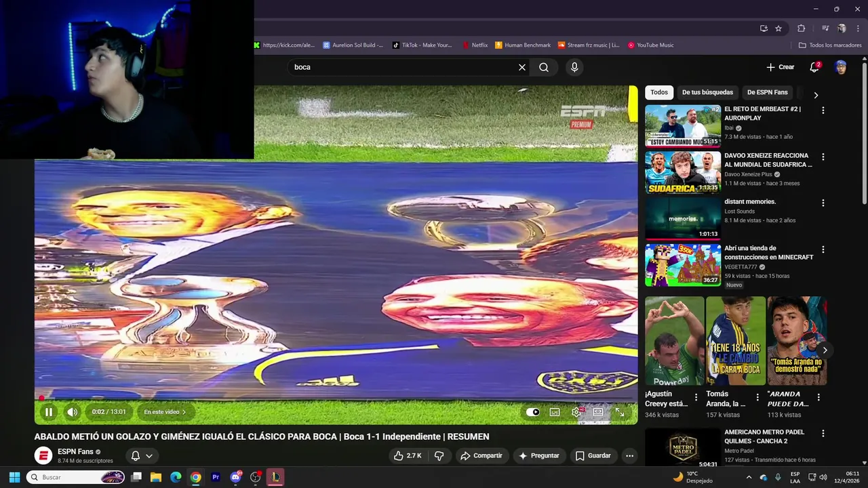Viewport: 868px width, 488px height.
Task: Toggle subtitles in the video player
Action: click(555, 412)
